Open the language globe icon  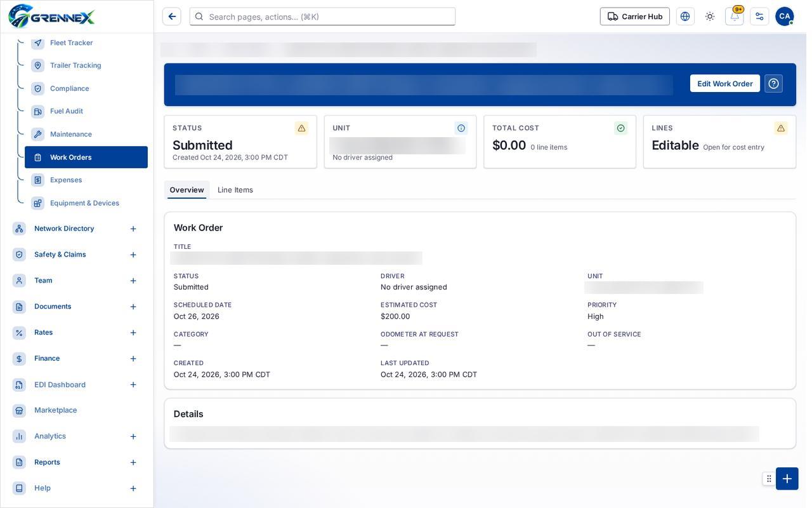coord(685,17)
